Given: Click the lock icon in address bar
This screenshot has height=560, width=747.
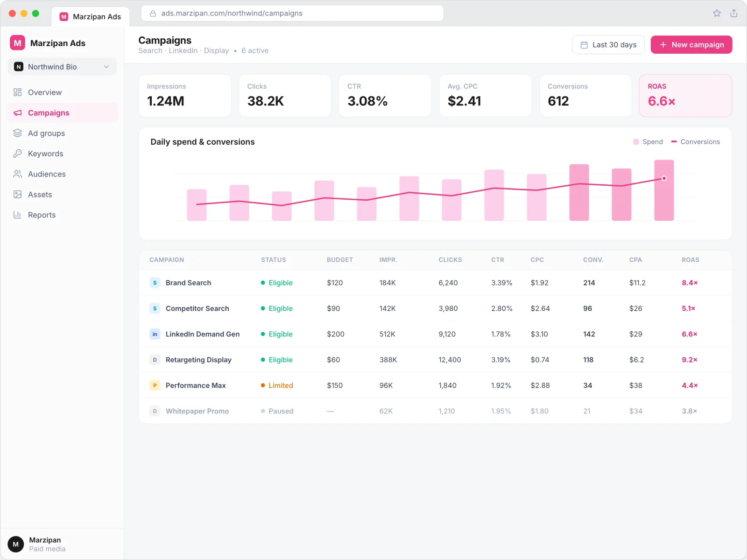Looking at the screenshot, I should point(153,14).
